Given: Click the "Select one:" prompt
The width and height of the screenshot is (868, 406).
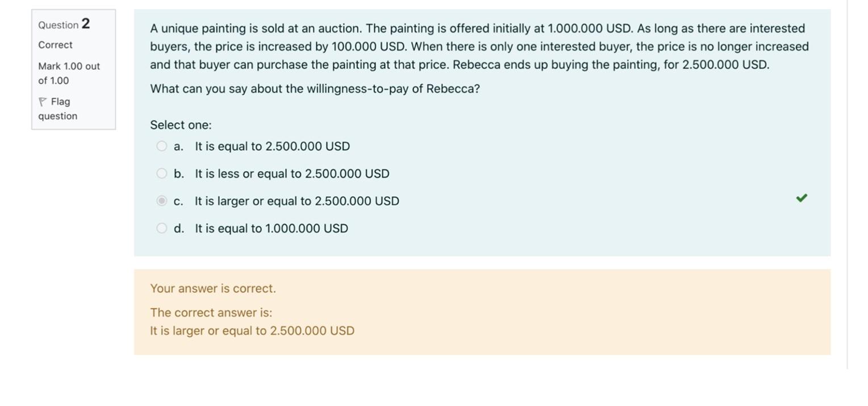Looking at the screenshot, I should [x=181, y=125].
